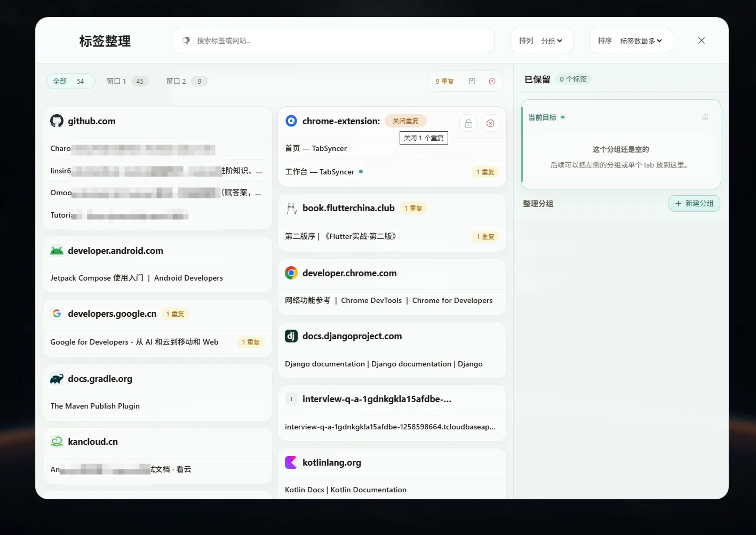The height and width of the screenshot is (535, 756).
Task: Open the github.com group header
Action: 157,121
